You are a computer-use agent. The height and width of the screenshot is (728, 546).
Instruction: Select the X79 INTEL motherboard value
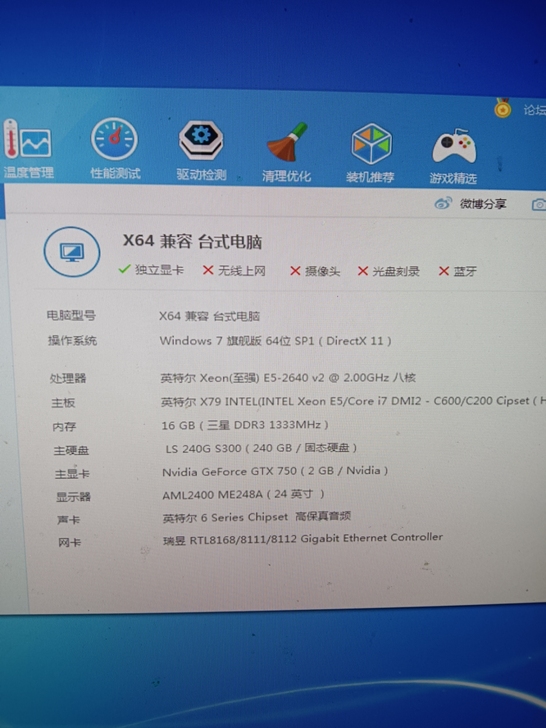pos(353,401)
